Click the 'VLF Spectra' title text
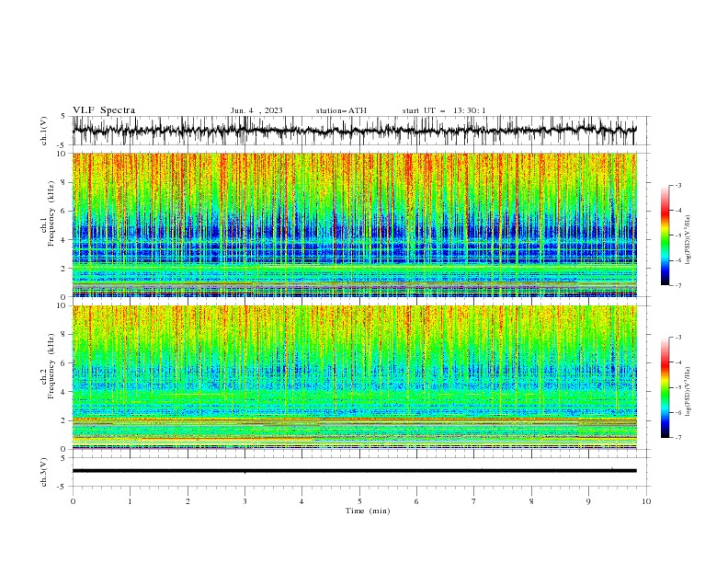The height and width of the screenshot is (563, 728). 104,110
